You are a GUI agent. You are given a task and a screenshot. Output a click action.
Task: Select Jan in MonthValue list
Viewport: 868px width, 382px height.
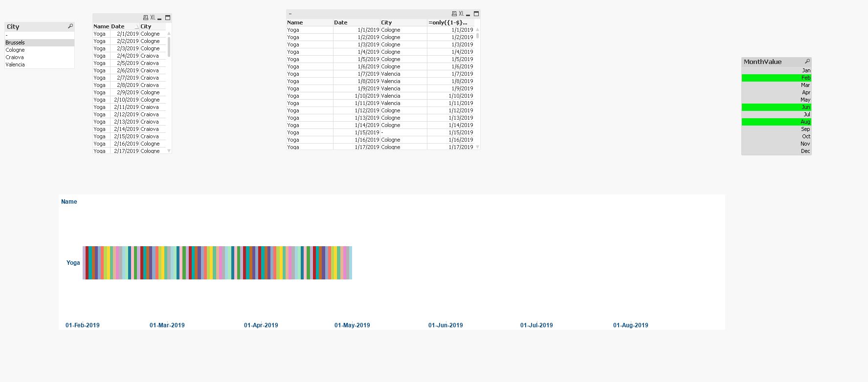pos(777,70)
